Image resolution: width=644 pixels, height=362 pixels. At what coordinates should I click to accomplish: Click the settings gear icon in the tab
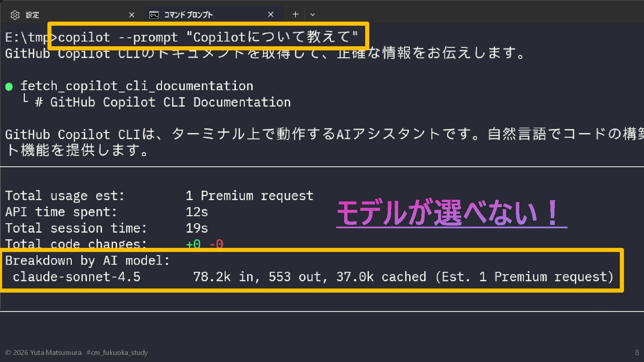(x=15, y=15)
